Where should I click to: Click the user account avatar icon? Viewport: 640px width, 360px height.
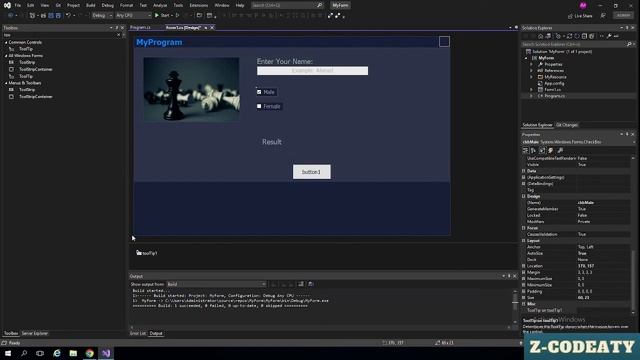tap(583, 5)
